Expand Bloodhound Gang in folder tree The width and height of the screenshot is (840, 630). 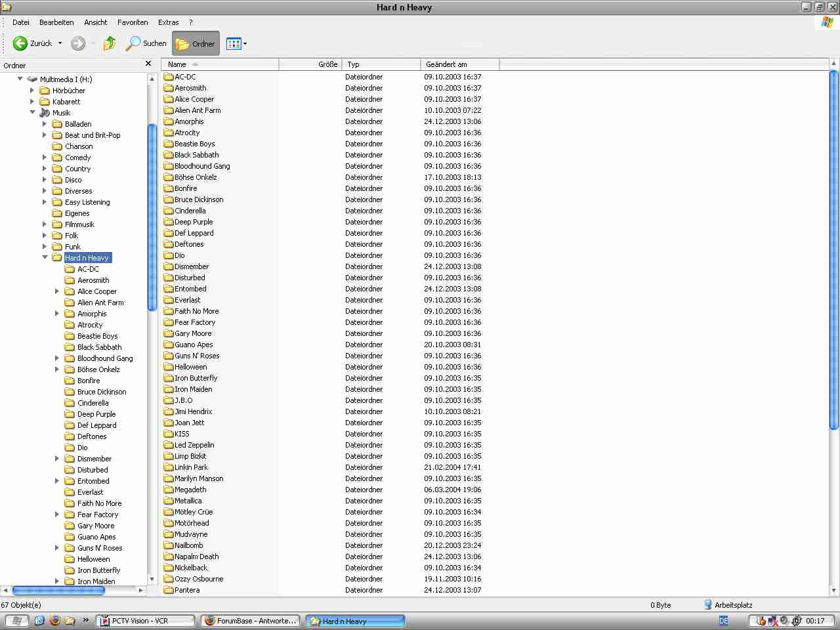[x=57, y=358]
